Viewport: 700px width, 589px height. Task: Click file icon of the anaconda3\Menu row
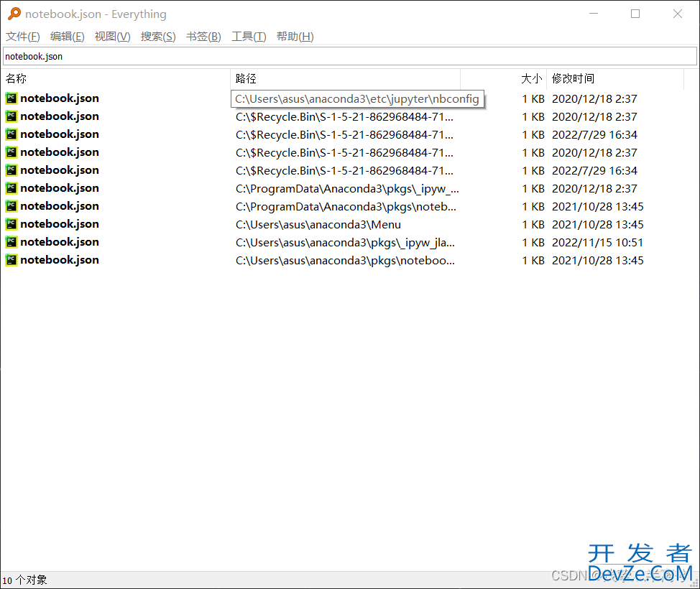pos(11,224)
